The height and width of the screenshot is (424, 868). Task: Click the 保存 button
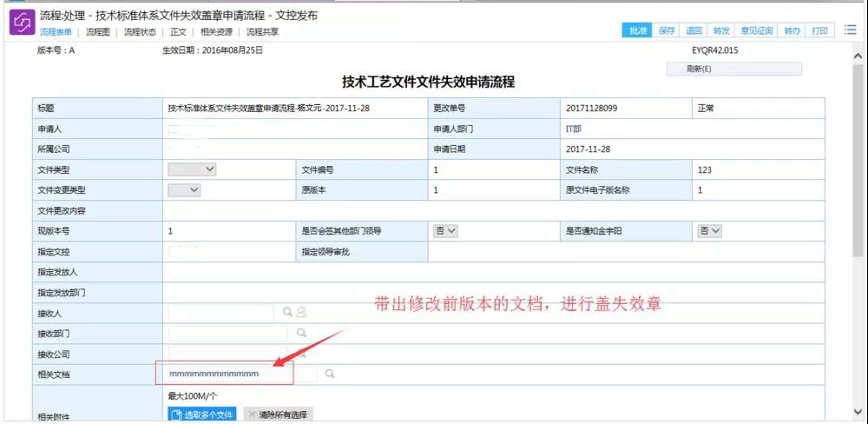pyautogui.click(x=667, y=30)
